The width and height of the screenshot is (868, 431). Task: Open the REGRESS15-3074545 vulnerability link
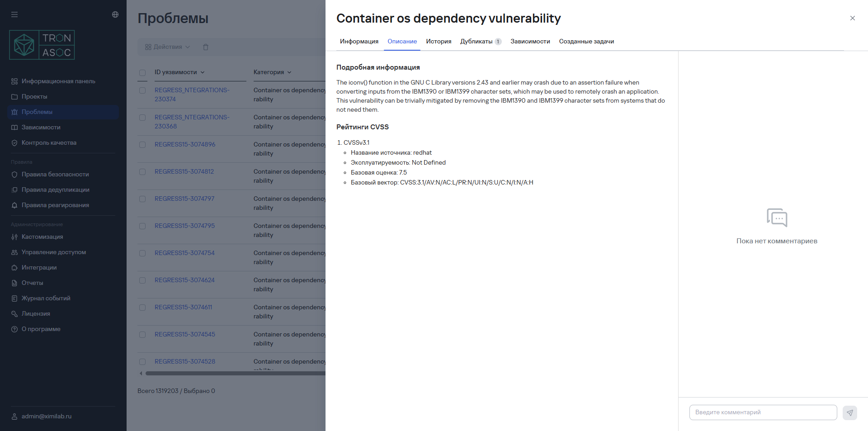tap(184, 334)
